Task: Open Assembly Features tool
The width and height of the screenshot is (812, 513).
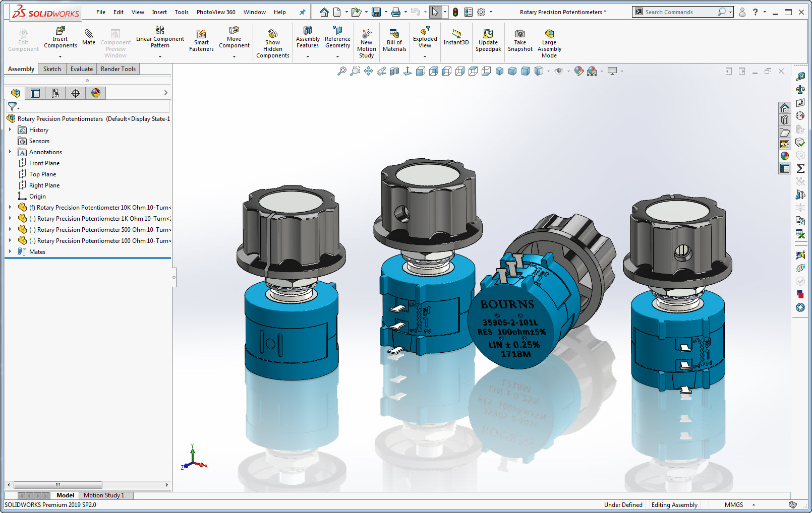Action: point(308,38)
